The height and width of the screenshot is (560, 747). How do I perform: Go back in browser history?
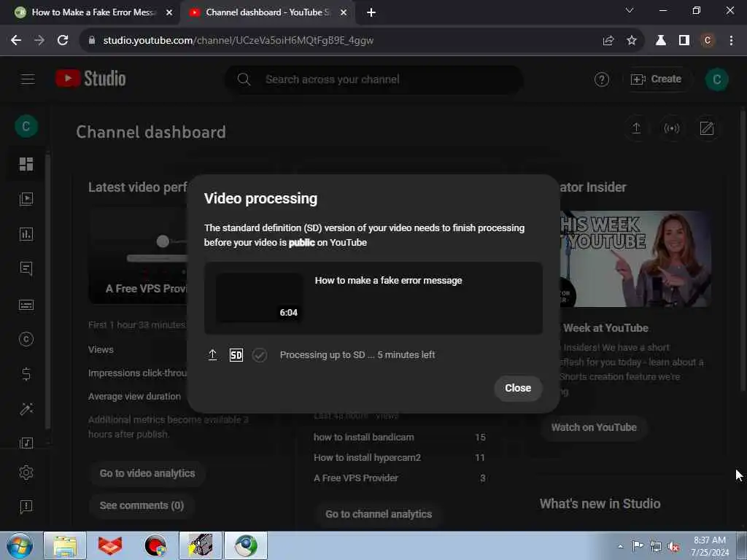(x=16, y=41)
